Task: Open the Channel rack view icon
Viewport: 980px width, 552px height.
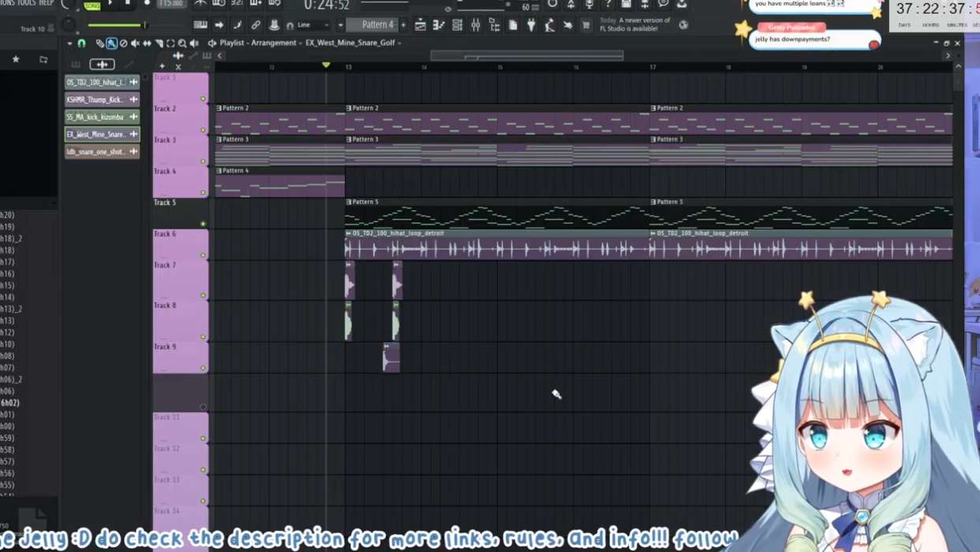Action: coord(458,25)
